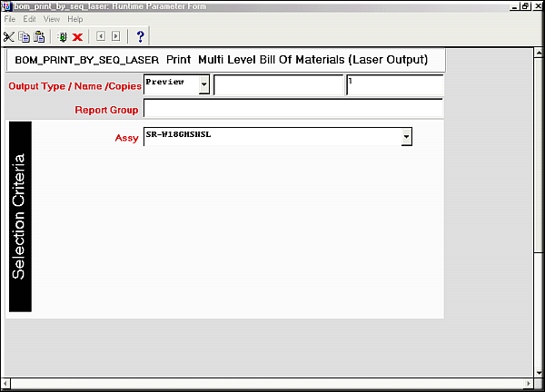Restore down the window
545x392 pixels.
[x=526, y=5]
